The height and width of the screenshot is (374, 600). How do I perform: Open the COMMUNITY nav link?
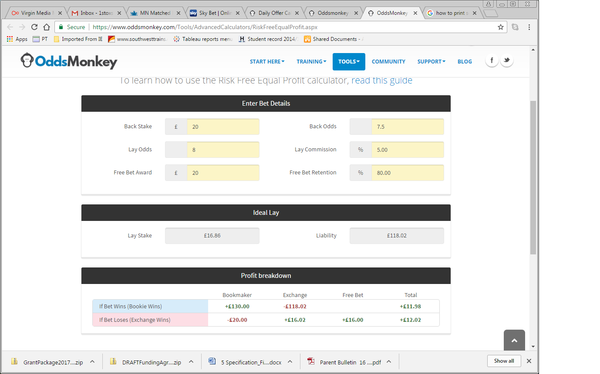point(388,62)
